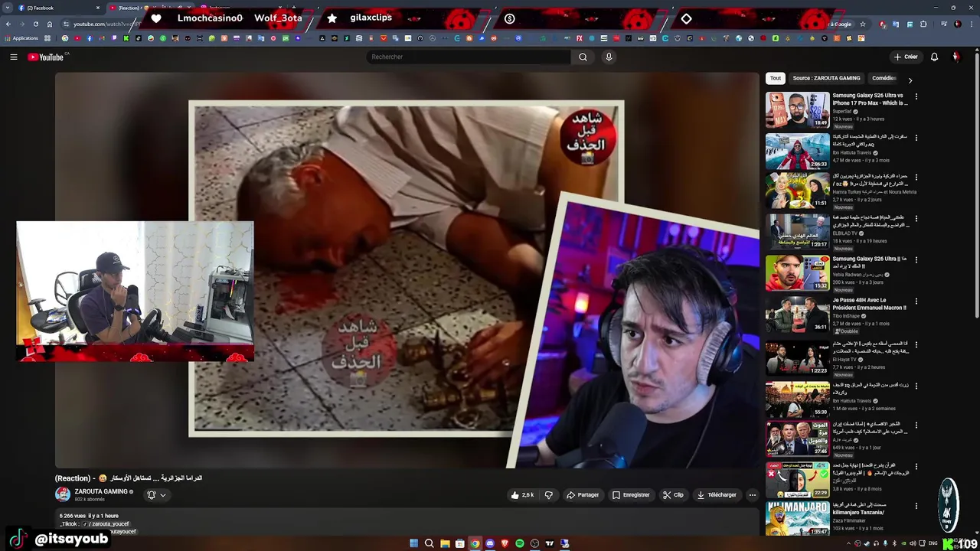Click the ZAROUTA GAMING channel avatar
This screenshot has height=551, width=980.
point(63,495)
